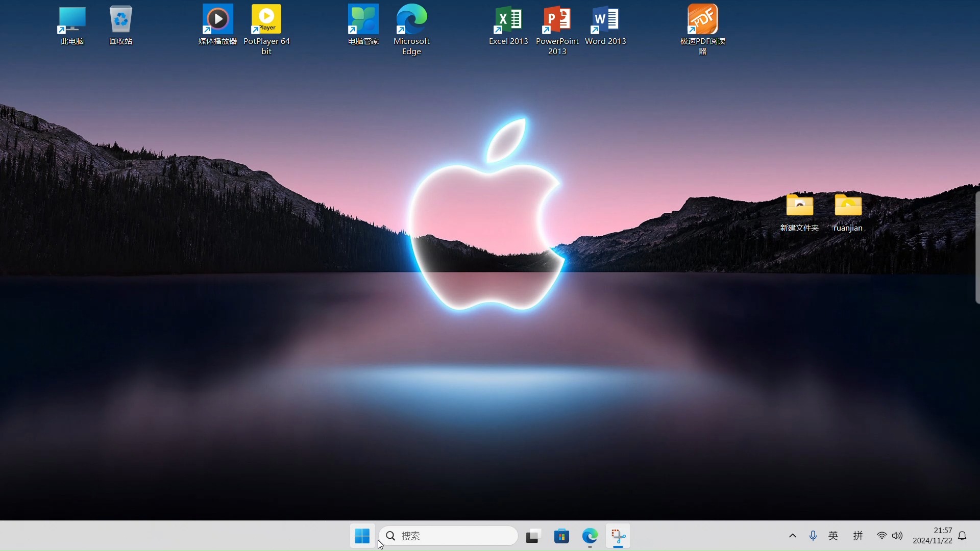Image resolution: width=980 pixels, height=551 pixels.
Task: Toggle the 拼 IME mode indicator
Action: click(858, 536)
